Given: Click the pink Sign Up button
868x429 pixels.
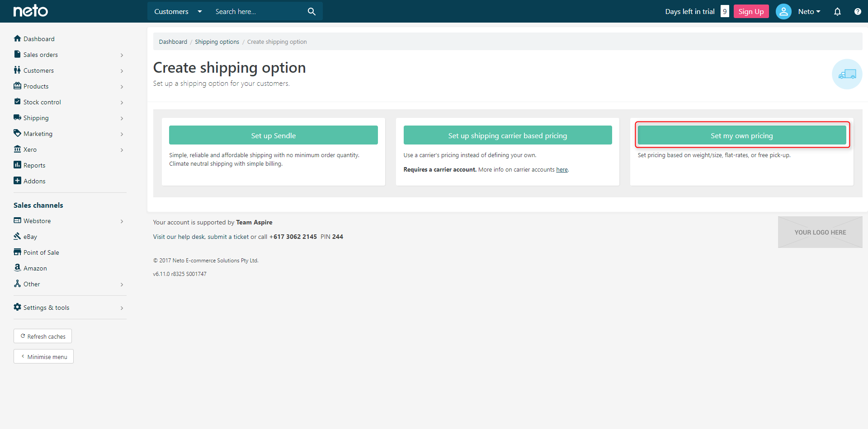Looking at the screenshot, I should pos(751,11).
